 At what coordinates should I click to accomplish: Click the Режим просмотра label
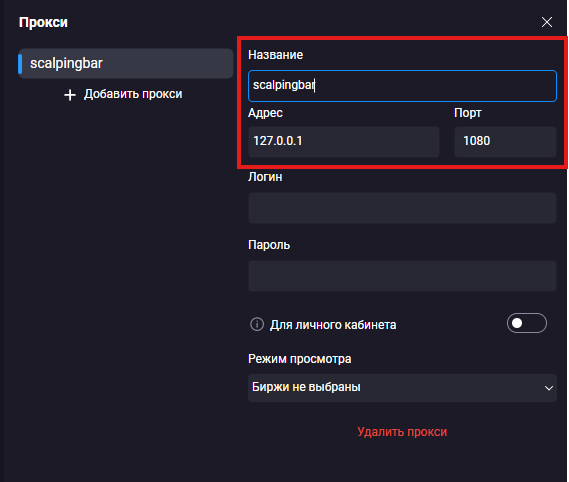[300, 359]
